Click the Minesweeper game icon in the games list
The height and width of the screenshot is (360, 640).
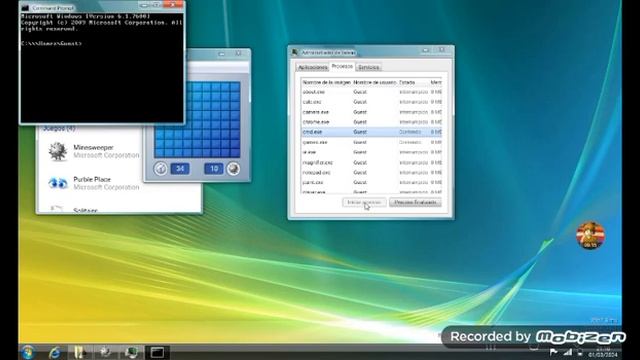pos(58,151)
